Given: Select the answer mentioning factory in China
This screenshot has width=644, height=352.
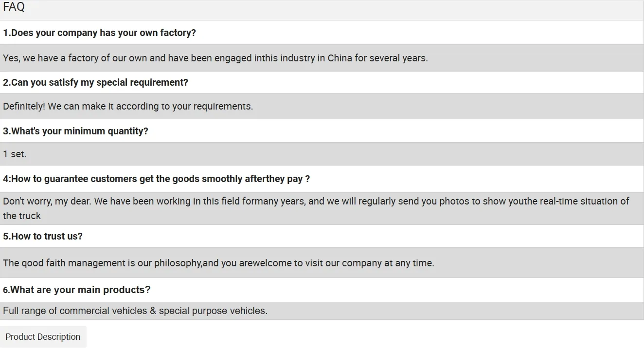Looking at the screenshot, I should click(x=215, y=58).
